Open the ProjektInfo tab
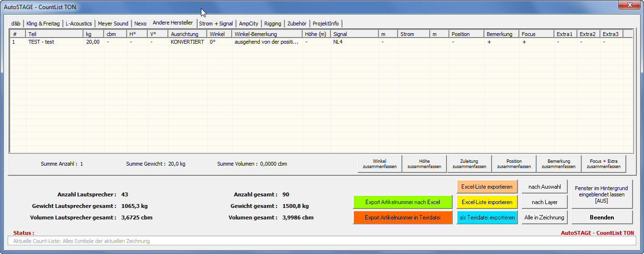The image size is (644, 254). [x=326, y=24]
